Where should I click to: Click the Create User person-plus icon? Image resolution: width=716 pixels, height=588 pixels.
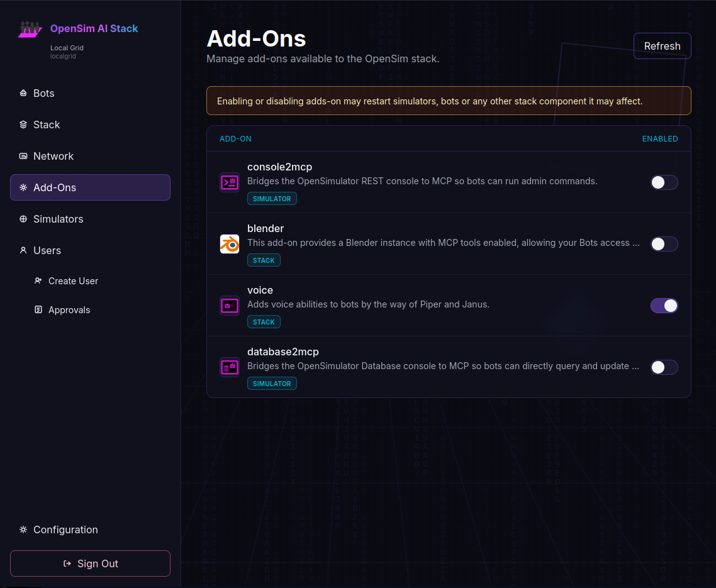38,280
